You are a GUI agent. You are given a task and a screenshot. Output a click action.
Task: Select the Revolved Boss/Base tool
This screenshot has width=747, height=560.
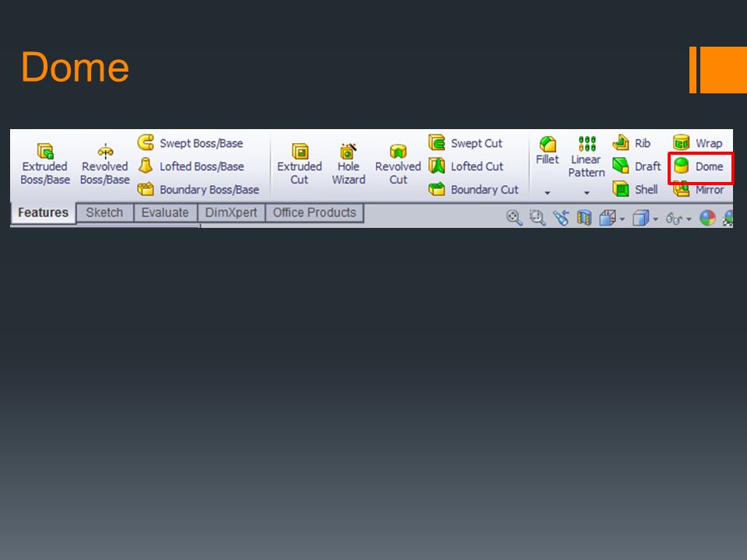[x=105, y=164]
